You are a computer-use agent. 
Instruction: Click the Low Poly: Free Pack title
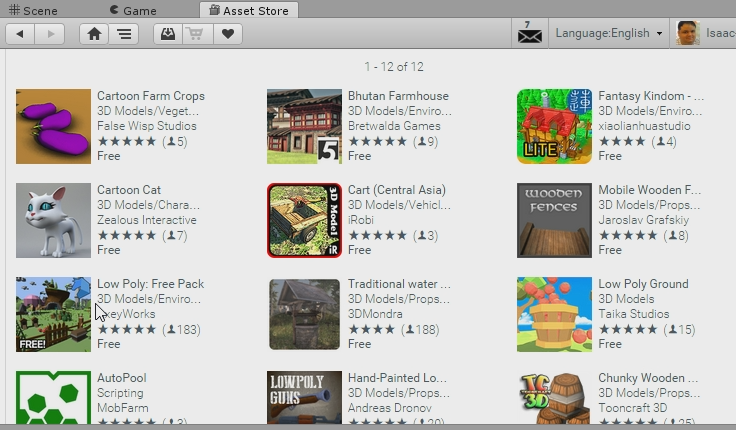pyautogui.click(x=150, y=284)
